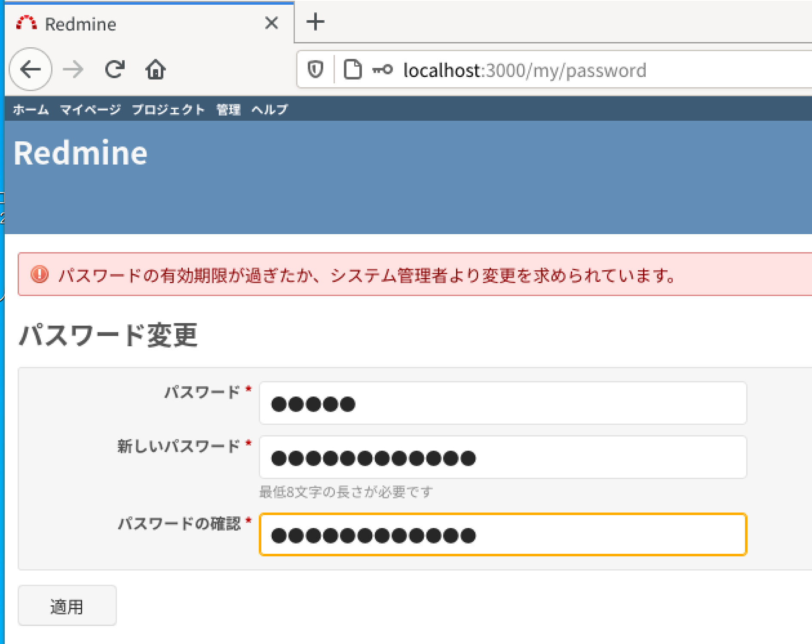Click the browser forward arrow button
The width and height of the screenshot is (812, 644).
(73, 69)
